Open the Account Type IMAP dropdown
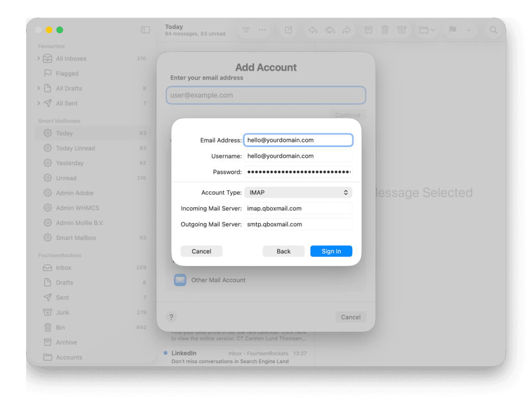This screenshot has height=401, width=532. [298, 192]
